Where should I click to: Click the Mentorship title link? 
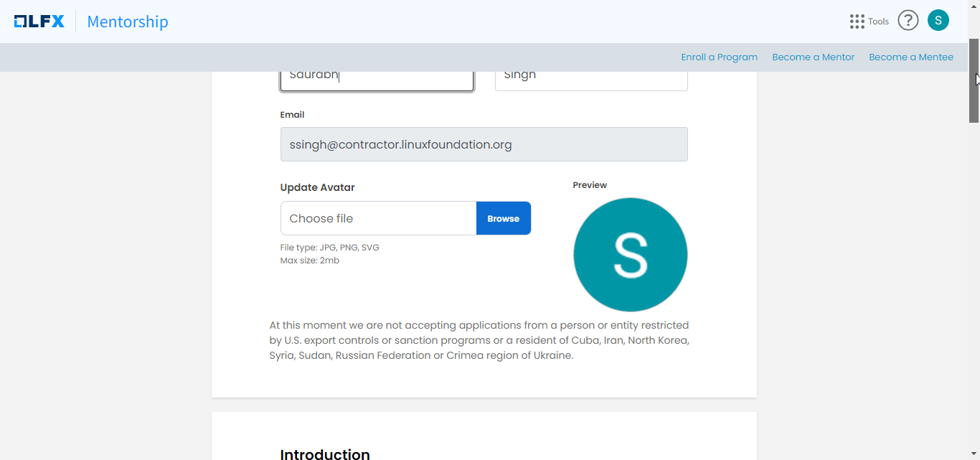tap(128, 22)
